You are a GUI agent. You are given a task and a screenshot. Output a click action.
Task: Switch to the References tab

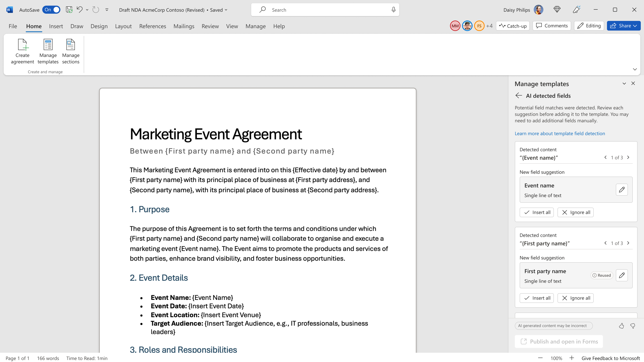tap(153, 26)
